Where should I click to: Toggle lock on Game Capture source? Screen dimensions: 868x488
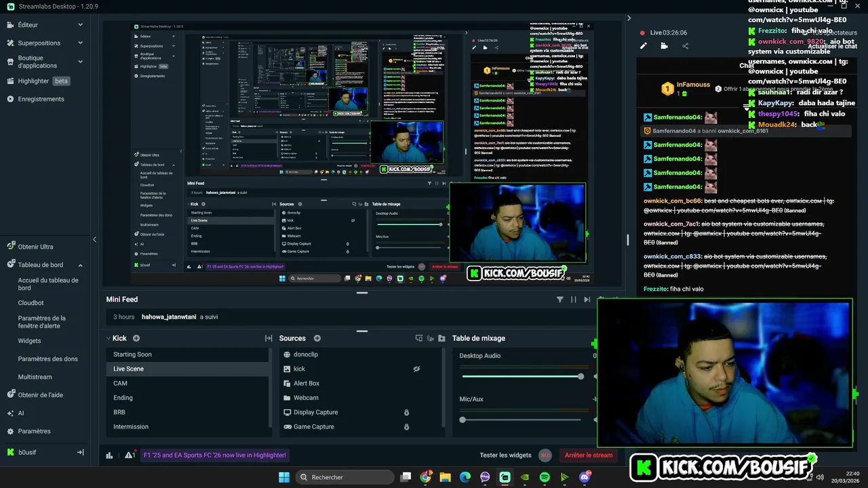(x=407, y=426)
